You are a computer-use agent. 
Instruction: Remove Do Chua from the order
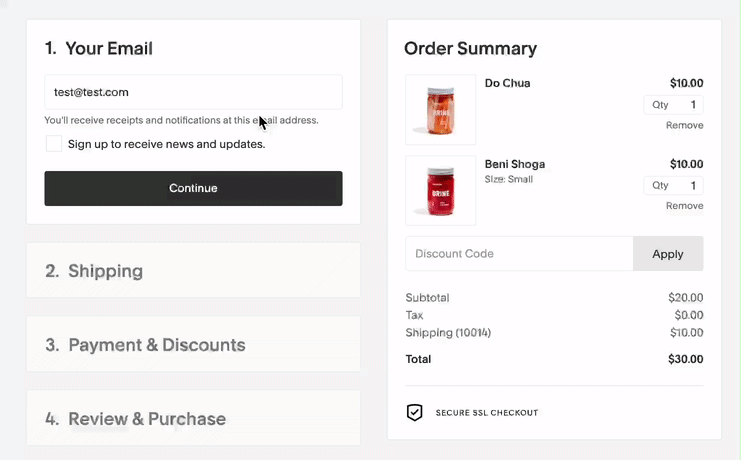tap(684, 125)
